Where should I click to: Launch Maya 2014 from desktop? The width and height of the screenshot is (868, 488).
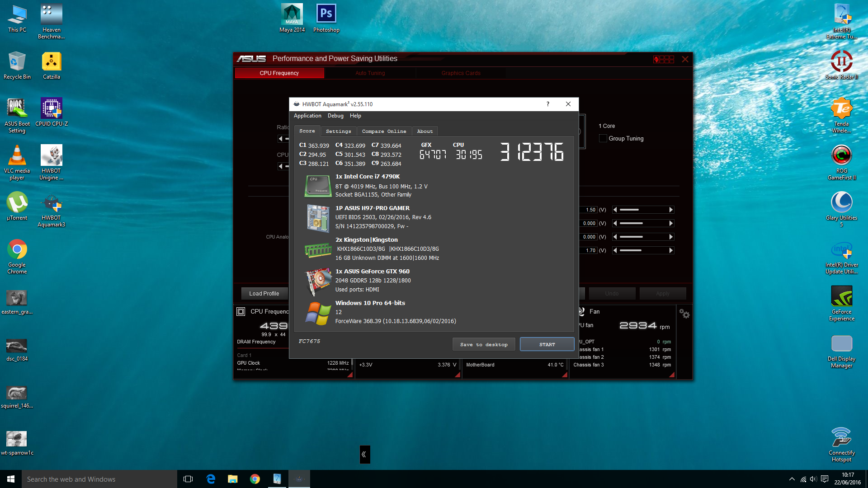tap(292, 19)
